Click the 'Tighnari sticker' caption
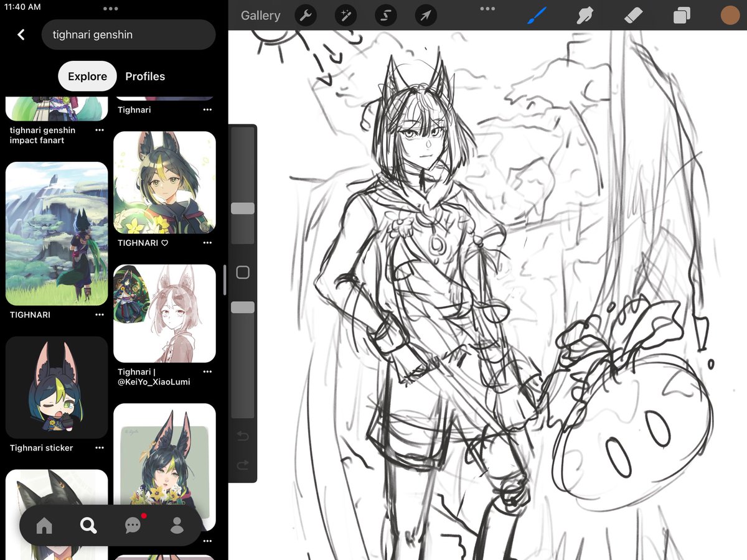The height and width of the screenshot is (560, 747). tap(41, 448)
